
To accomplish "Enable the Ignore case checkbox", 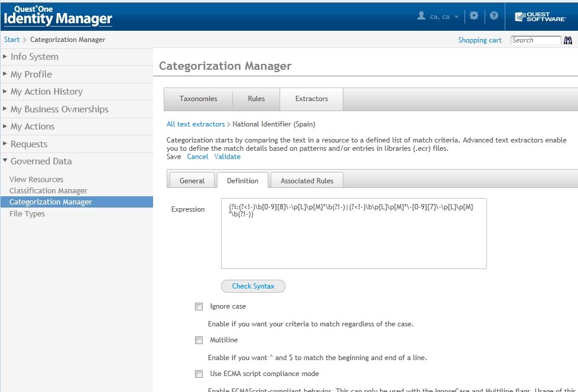I will (199, 307).
